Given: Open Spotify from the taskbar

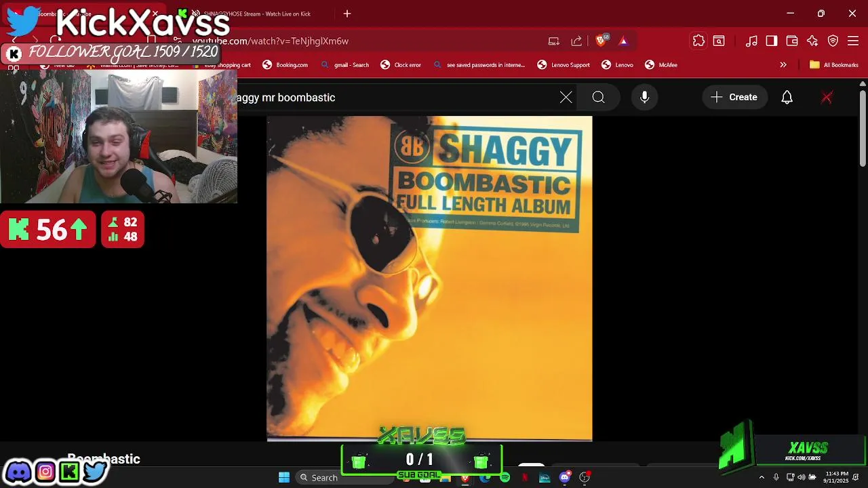Looking at the screenshot, I should pos(505,478).
